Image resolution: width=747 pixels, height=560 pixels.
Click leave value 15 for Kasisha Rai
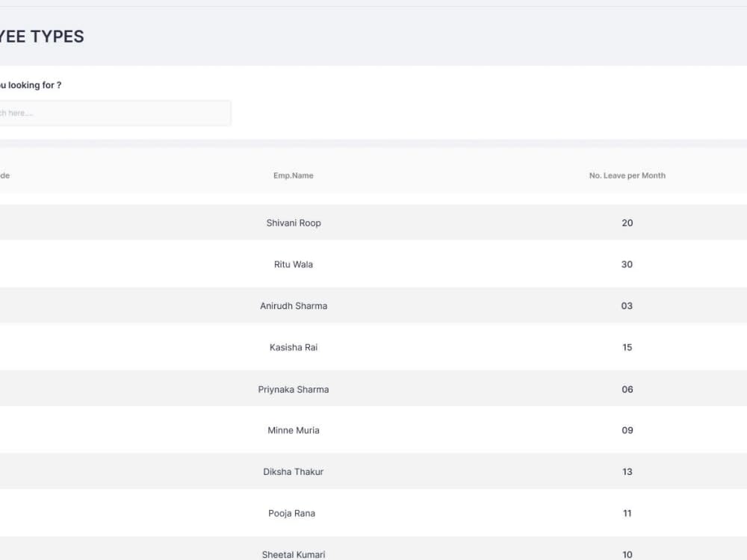[x=627, y=347]
